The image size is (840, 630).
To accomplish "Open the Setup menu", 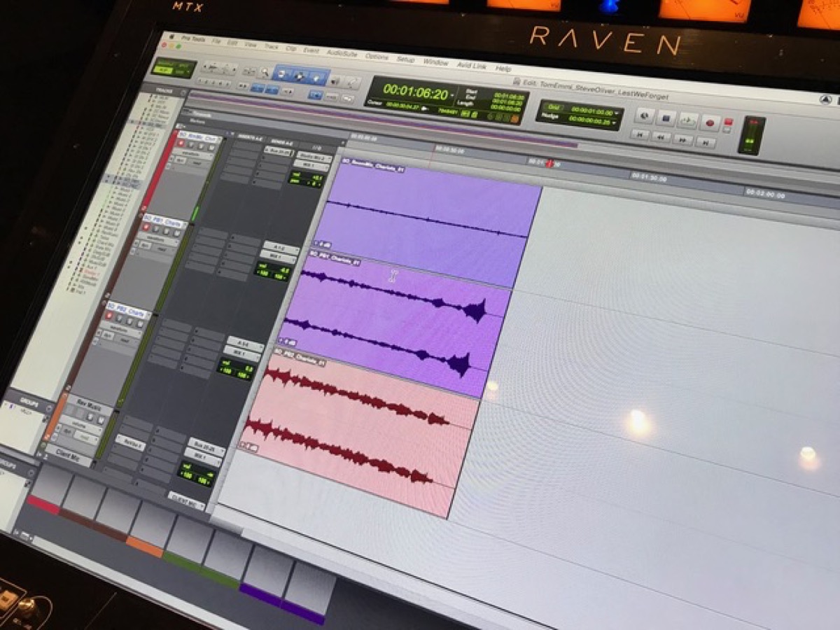I will [x=406, y=60].
